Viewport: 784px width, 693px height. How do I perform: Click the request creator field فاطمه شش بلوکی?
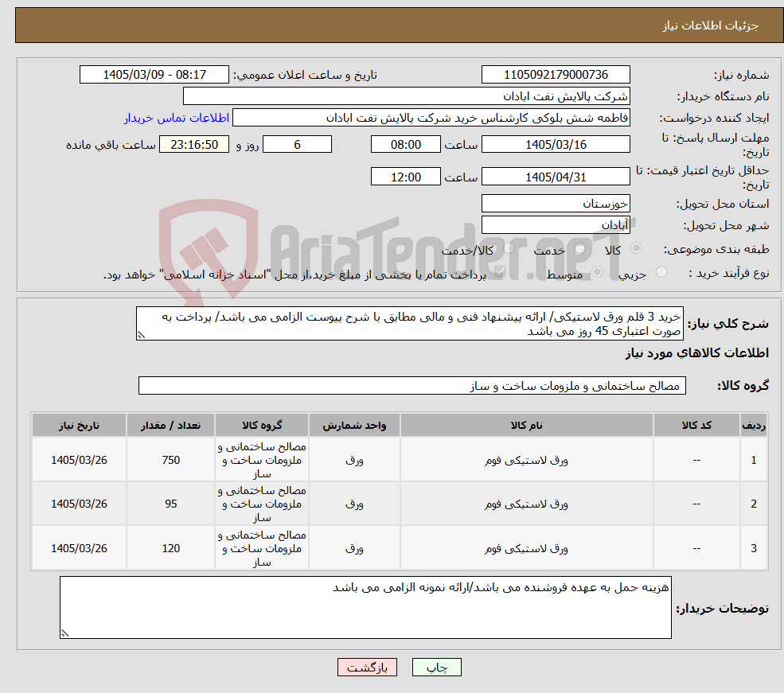coord(431,118)
